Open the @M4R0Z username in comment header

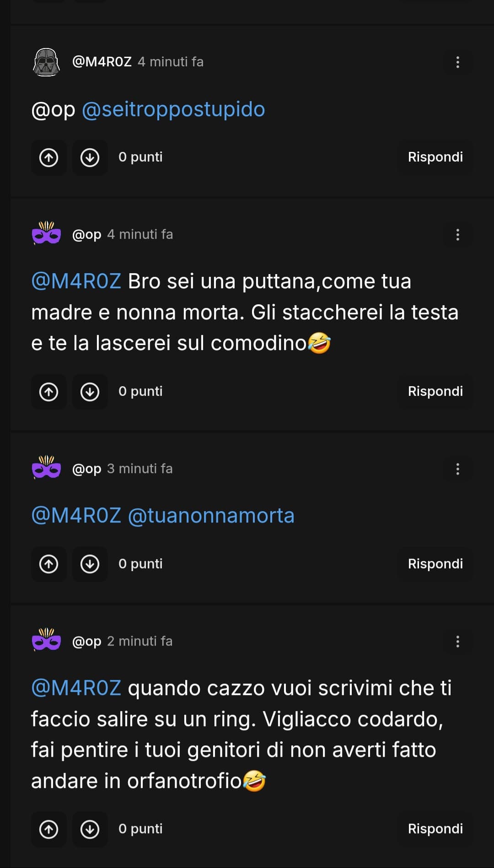[x=102, y=62]
